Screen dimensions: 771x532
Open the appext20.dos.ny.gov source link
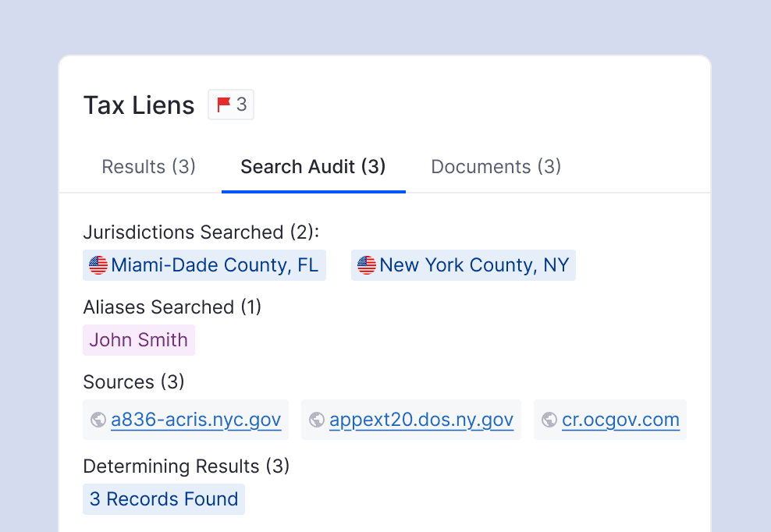[x=421, y=419]
